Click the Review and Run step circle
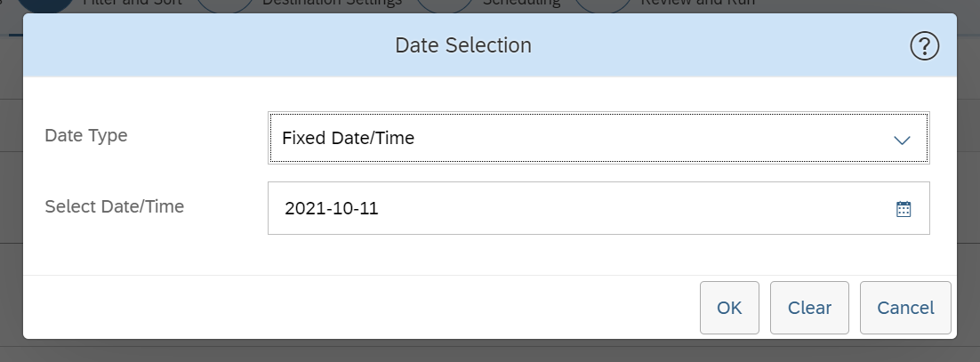 [603, 5]
